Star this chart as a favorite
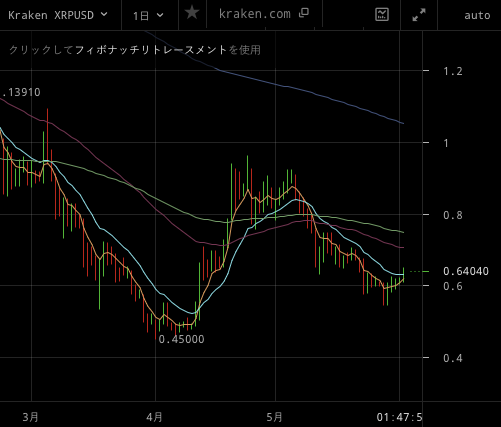This screenshot has height=427, width=501. click(192, 13)
